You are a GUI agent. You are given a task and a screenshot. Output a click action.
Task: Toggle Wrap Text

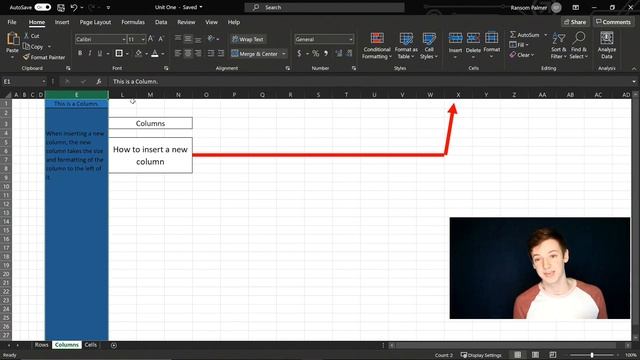click(248, 39)
